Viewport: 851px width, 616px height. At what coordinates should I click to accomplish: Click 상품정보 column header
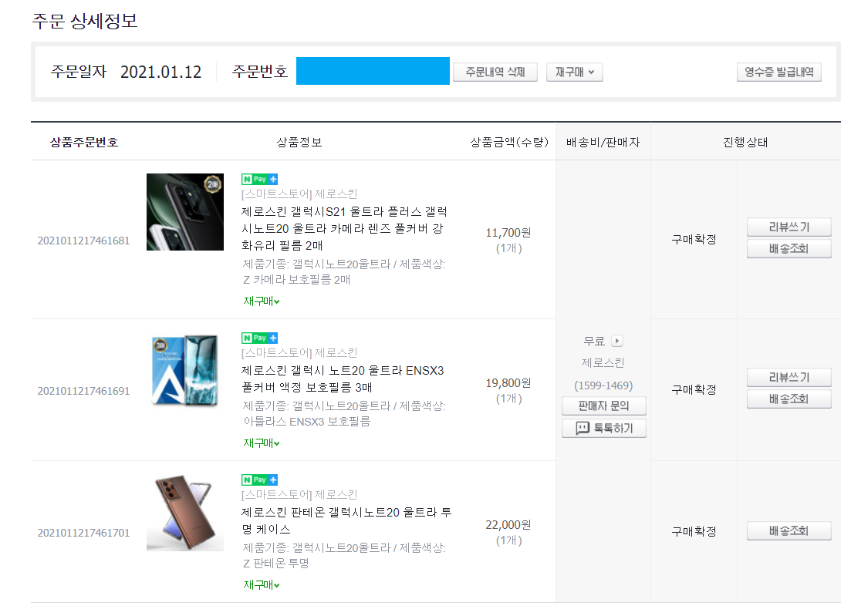299,142
